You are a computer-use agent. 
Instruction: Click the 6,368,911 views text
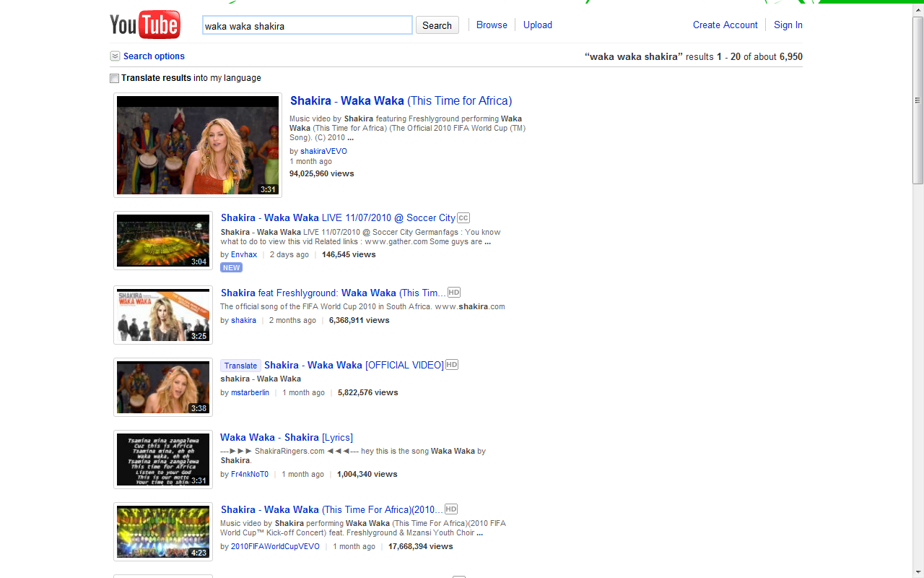pos(359,321)
